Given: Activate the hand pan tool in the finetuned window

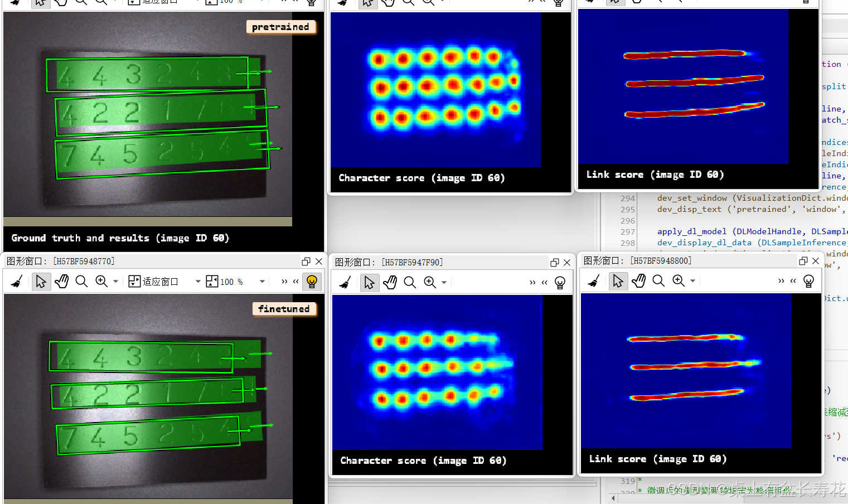Looking at the screenshot, I should (61, 281).
